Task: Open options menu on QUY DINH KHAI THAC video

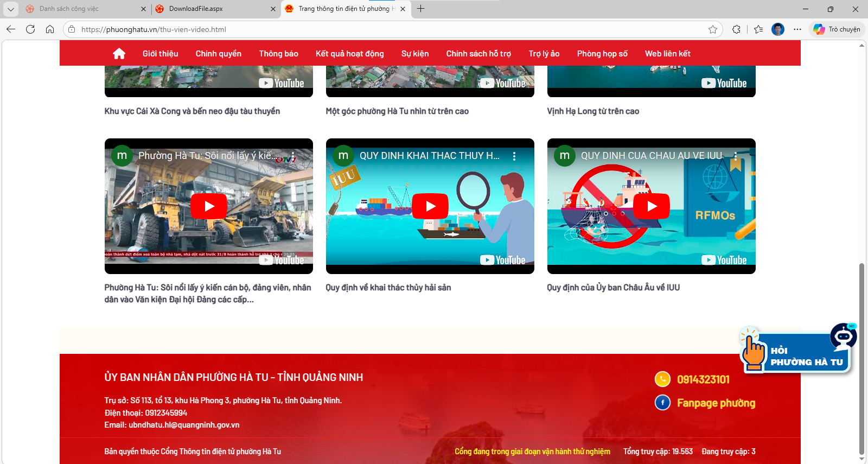Action: (x=514, y=156)
